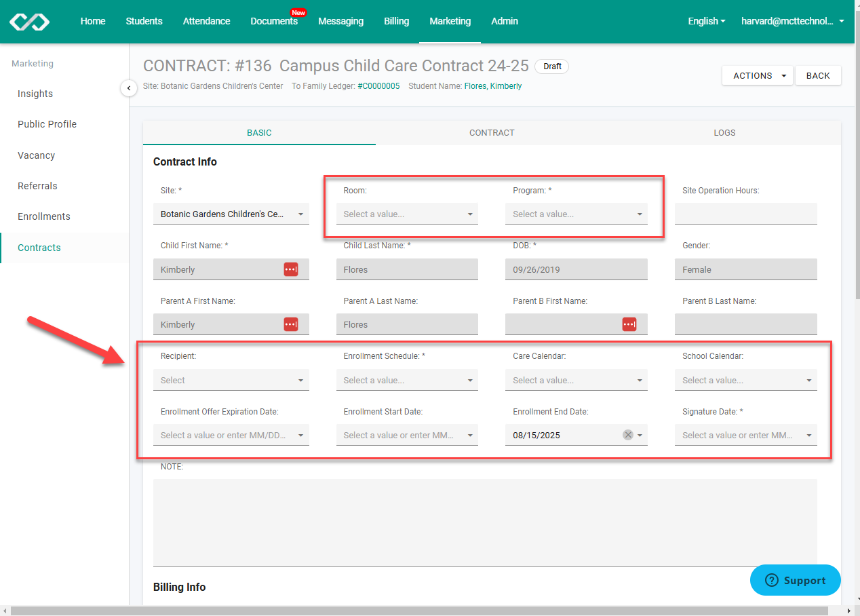This screenshot has width=860, height=616.
Task: Click red dots icon in Parent B First Name
Action: [629, 324]
